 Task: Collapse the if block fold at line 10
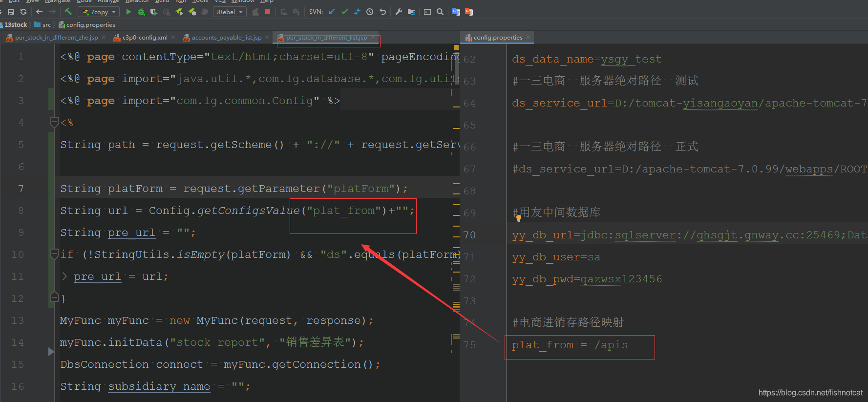click(55, 254)
